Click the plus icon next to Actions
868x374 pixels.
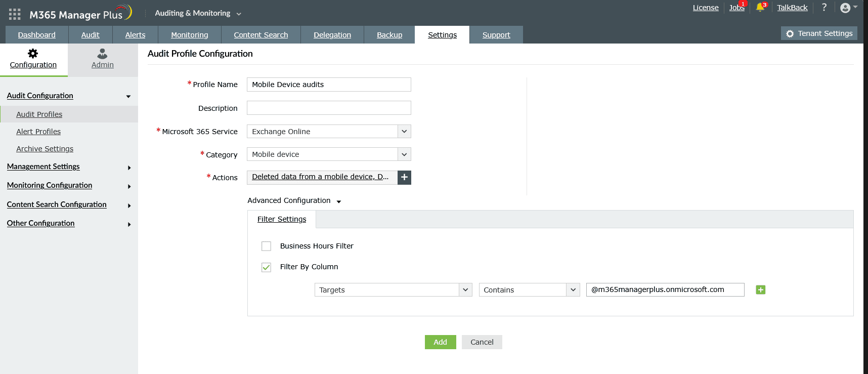point(404,177)
